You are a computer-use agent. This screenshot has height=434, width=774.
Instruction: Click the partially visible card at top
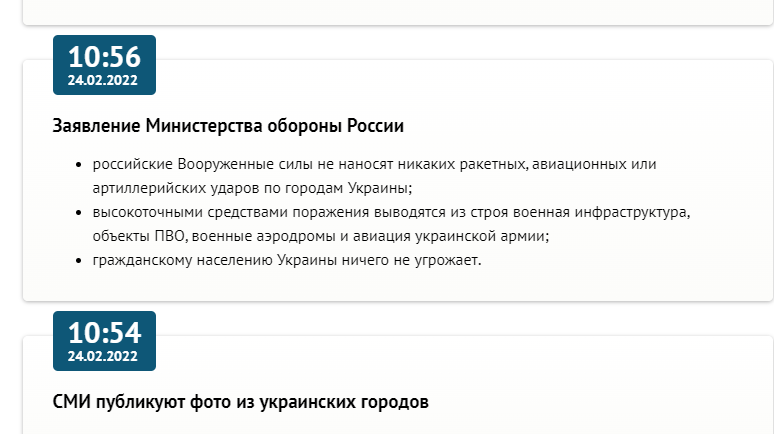(x=397, y=10)
